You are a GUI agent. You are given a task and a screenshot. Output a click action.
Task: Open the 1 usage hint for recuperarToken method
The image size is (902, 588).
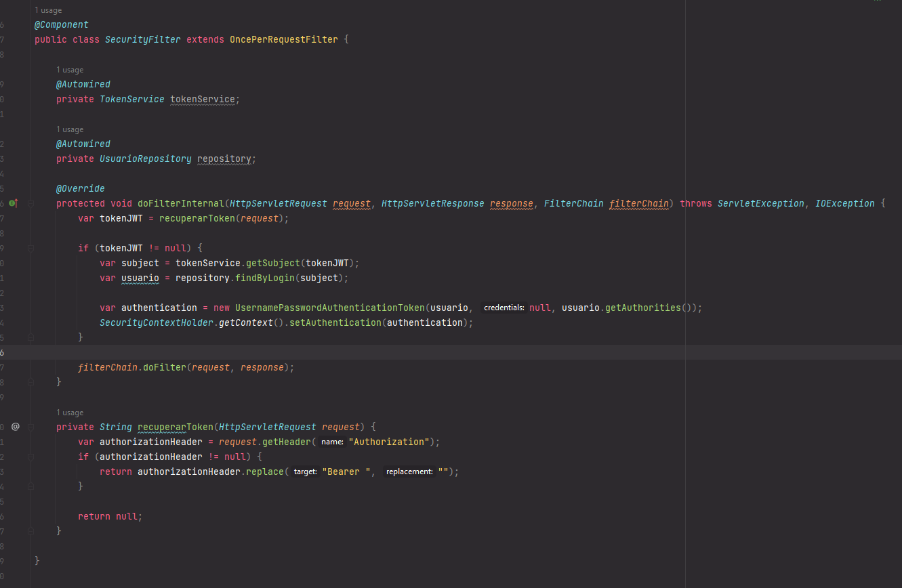[70, 413]
